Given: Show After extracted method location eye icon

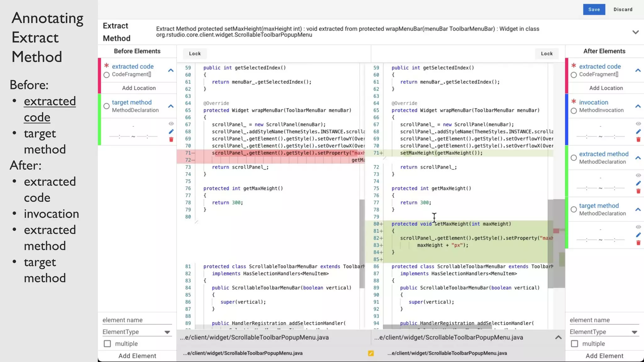Looking at the screenshot, I should 638,175.
